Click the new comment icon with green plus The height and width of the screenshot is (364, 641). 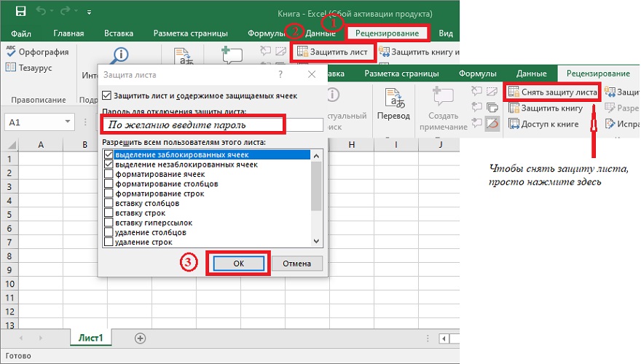232,55
